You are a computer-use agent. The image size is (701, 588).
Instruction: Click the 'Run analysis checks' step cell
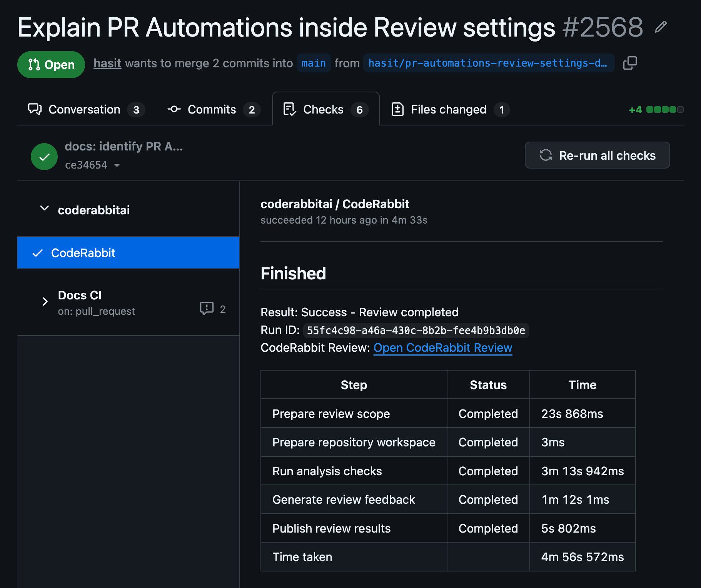point(354,471)
